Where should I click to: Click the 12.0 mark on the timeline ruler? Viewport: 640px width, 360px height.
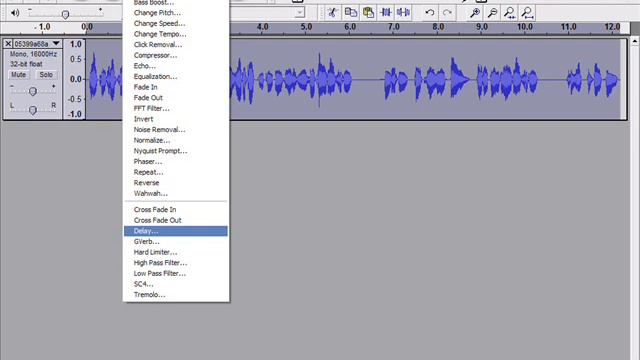click(x=612, y=27)
